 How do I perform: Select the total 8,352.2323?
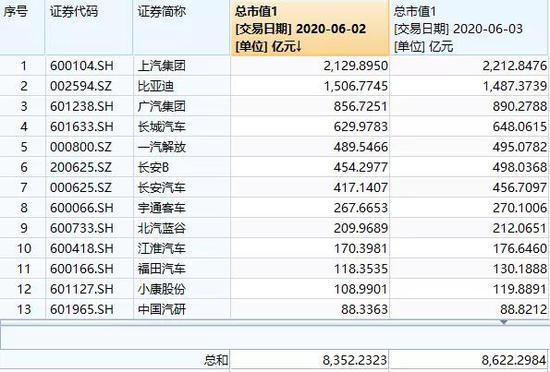click(355, 360)
